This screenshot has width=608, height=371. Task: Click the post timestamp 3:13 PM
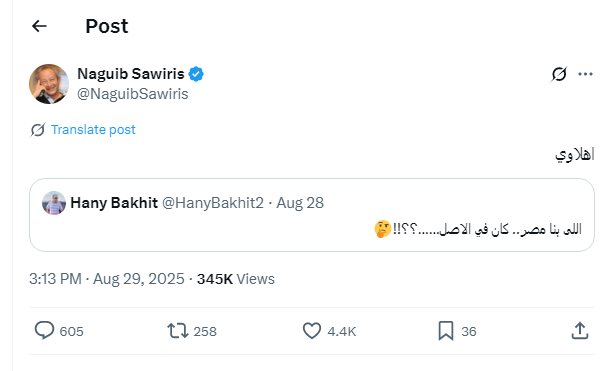coord(55,279)
